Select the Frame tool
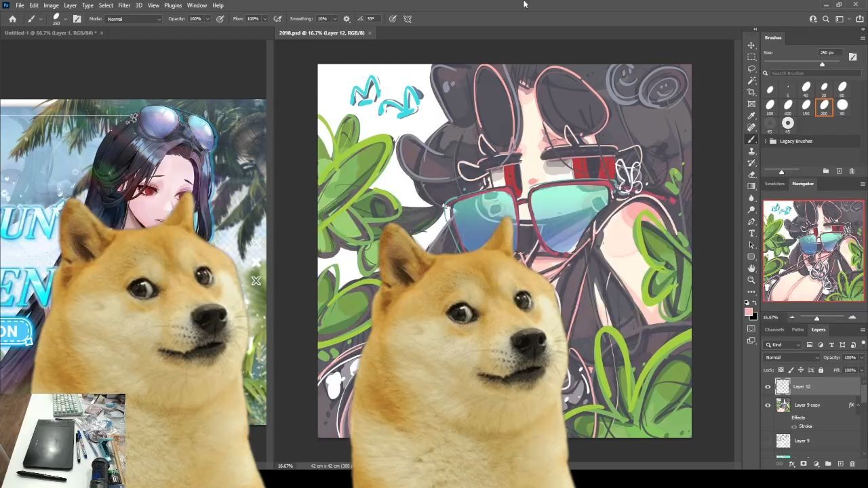 click(x=751, y=104)
